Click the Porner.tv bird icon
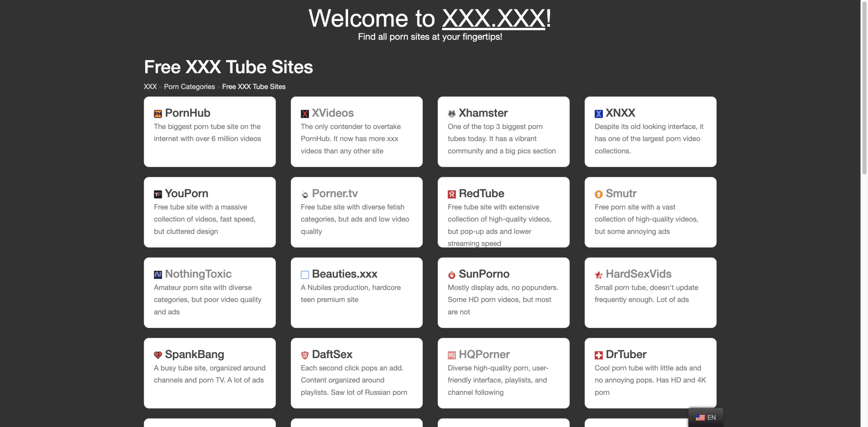 304,194
